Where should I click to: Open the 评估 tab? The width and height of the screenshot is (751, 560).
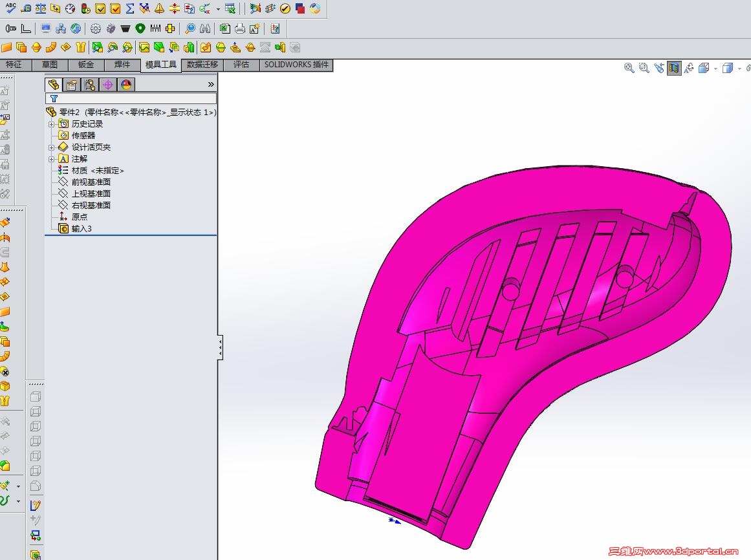[241, 65]
